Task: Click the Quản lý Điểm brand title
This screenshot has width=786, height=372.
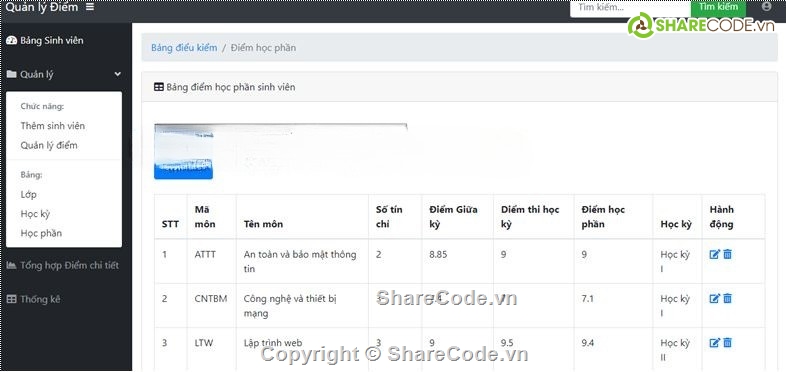Action: tap(42, 7)
